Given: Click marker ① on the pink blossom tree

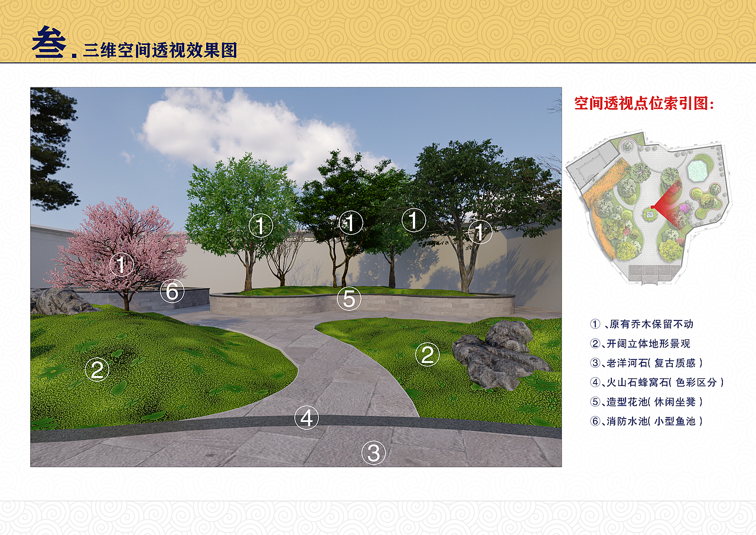Looking at the screenshot, I should pos(122,265).
